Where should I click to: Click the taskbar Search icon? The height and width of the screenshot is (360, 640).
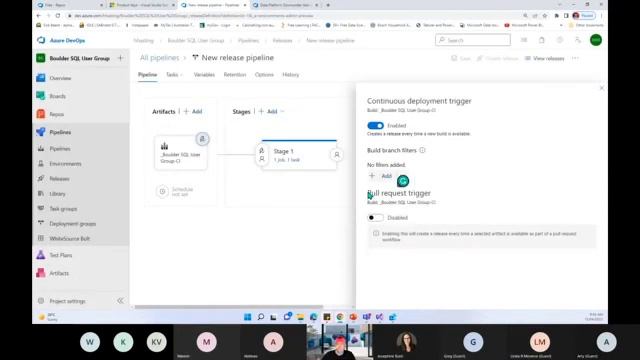[260, 317]
